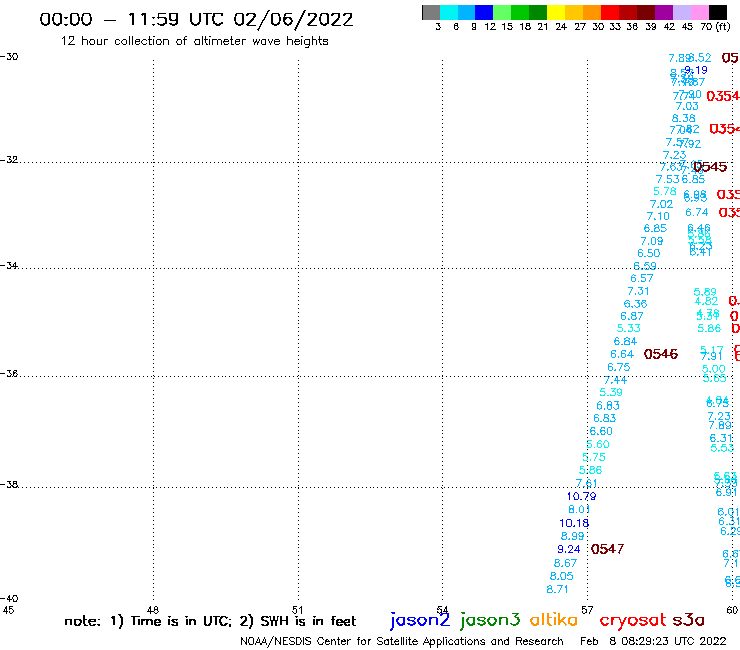Click the wave height value '6.74'
Screen dimensions: 740x650
[697, 212]
